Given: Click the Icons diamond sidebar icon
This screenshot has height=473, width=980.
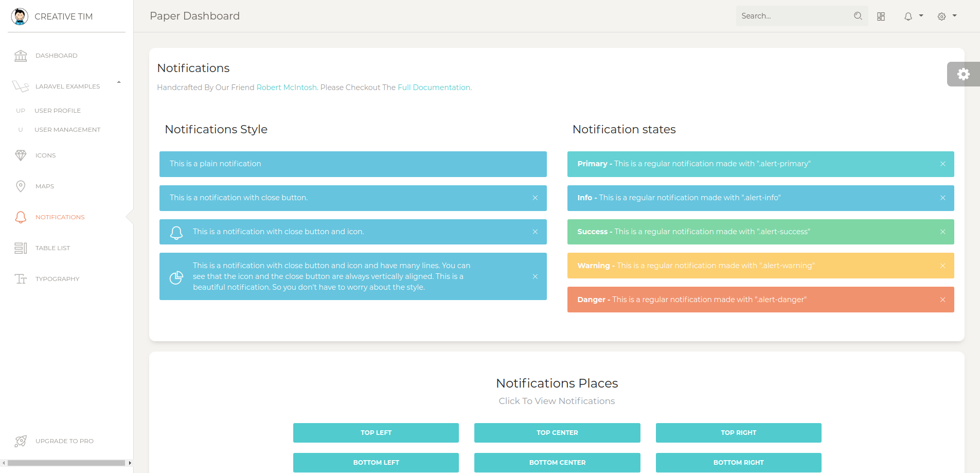Looking at the screenshot, I should coord(21,155).
